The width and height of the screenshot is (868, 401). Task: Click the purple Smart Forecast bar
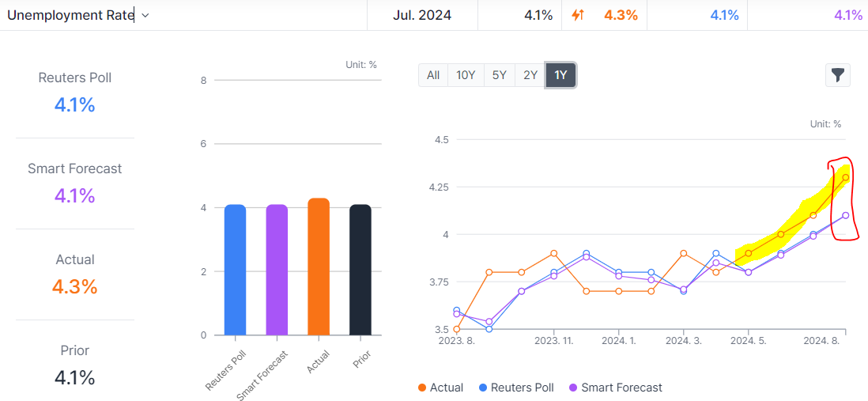click(277, 270)
